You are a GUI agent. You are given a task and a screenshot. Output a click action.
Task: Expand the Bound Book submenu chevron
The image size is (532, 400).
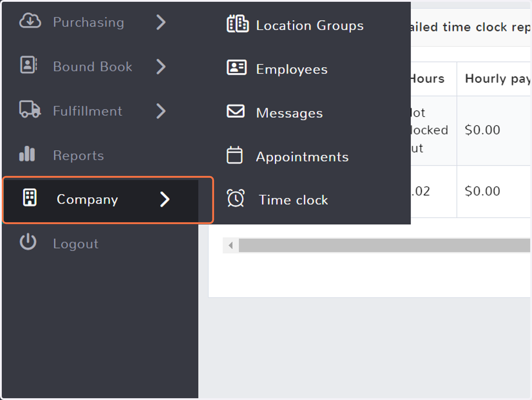coord(161,67)
